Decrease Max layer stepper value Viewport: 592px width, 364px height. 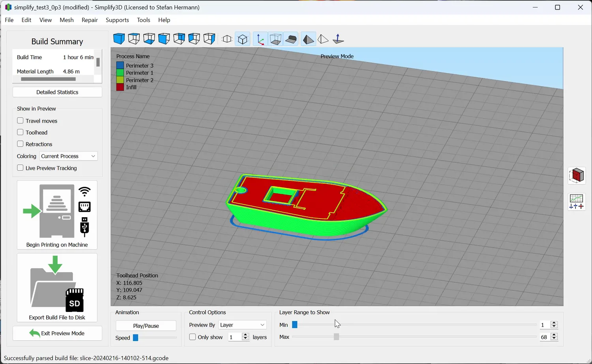tap(554, 339)
